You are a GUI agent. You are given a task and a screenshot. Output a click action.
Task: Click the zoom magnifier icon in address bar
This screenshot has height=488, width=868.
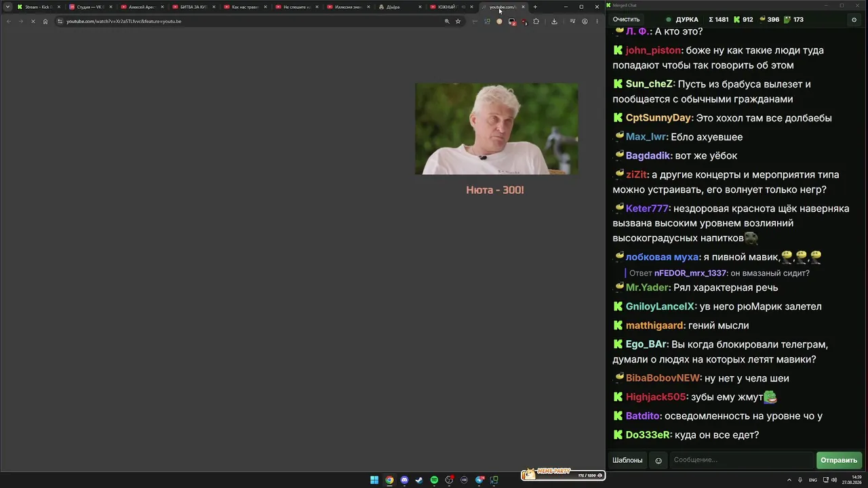[x=447, y=21]
